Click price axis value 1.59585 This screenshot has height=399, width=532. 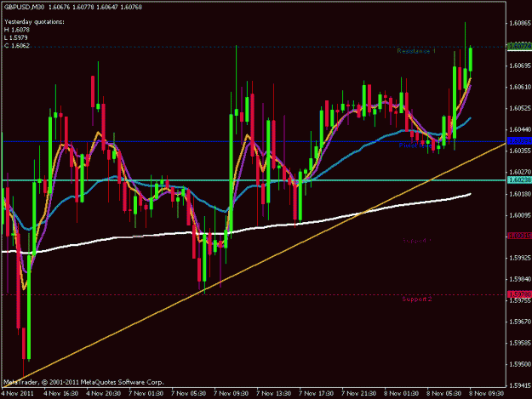(x=520, y=343)
